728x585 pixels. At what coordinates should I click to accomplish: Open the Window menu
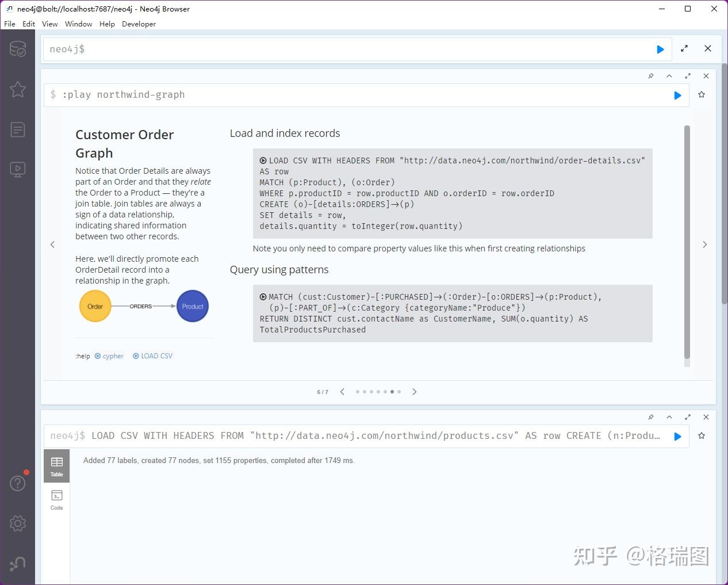pos(79,24)
